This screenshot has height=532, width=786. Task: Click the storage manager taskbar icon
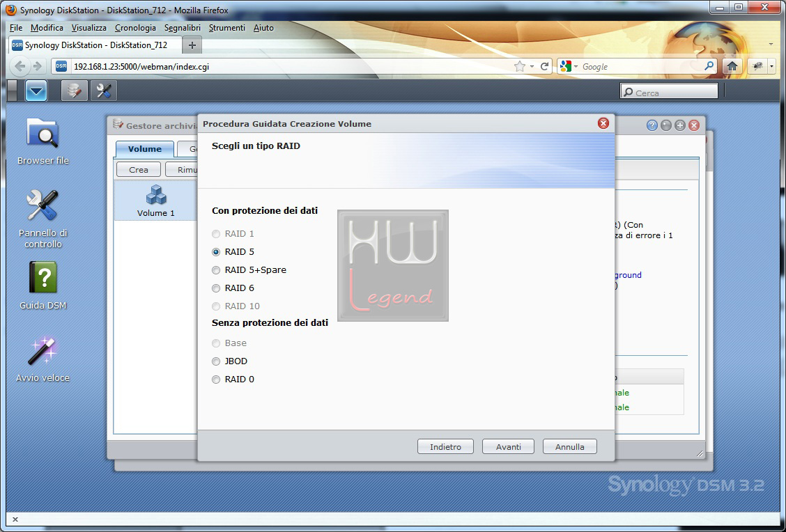point(74,91)
